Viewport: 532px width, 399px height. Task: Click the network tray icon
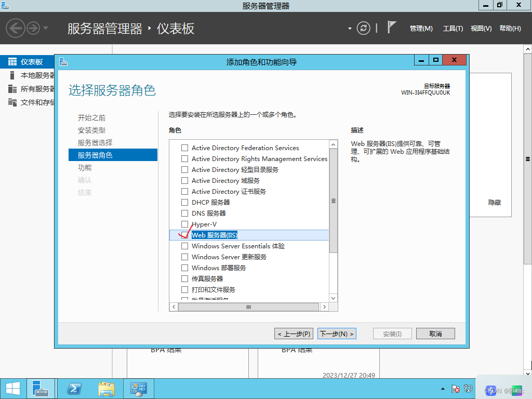[468, 389]
